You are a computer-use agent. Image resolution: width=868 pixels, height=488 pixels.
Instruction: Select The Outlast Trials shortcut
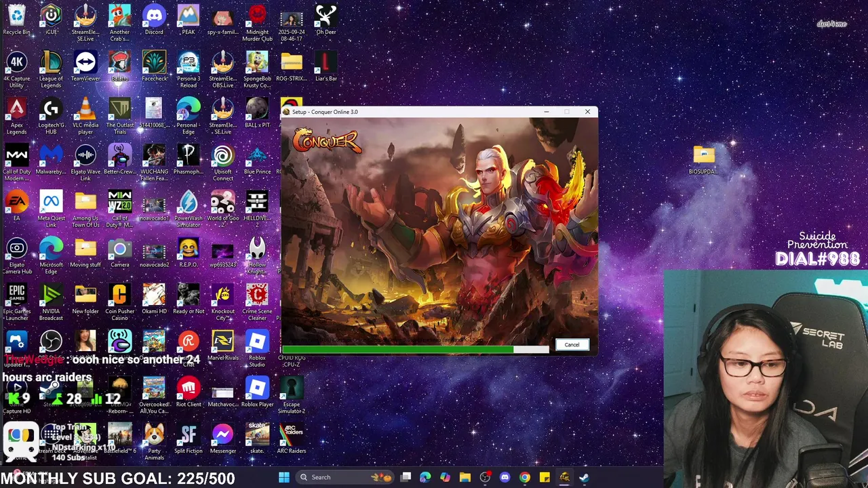tap(120, 117)
